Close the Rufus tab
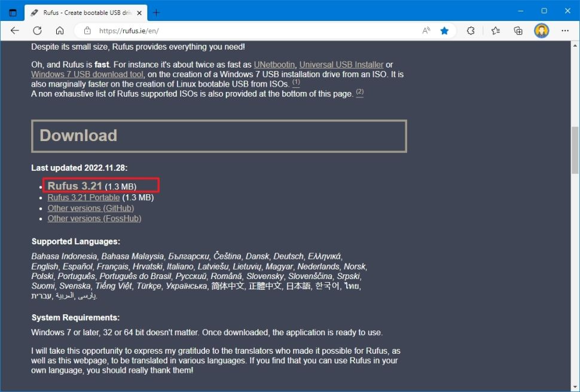Viewport: 580px width, 392px height. click(139, 13)
